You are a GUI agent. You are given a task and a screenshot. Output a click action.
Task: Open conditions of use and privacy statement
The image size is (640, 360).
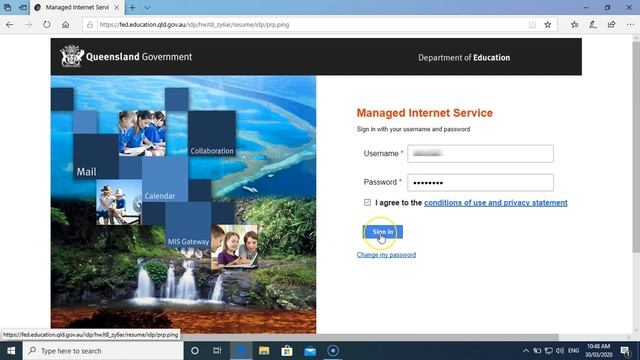[496, 202]
